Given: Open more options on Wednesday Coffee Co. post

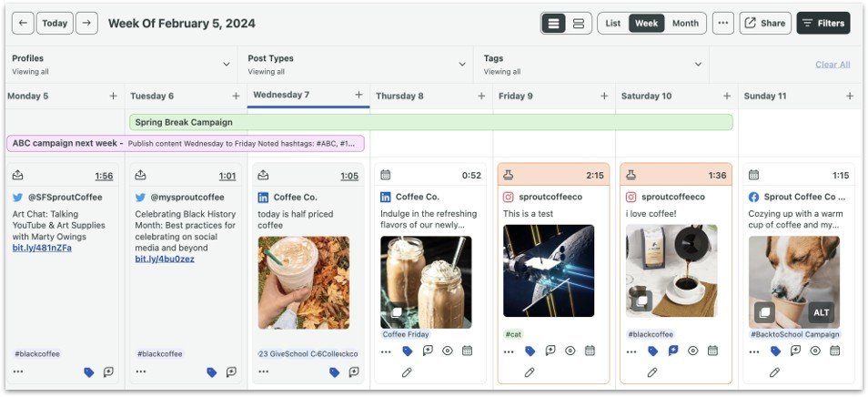Looking at the screenshot, I should point(264,372).
